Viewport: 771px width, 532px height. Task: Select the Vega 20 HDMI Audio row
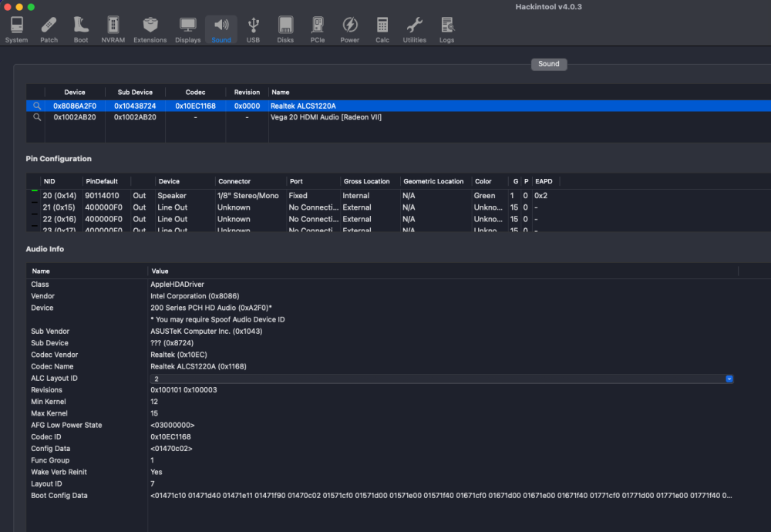(399, 117)
